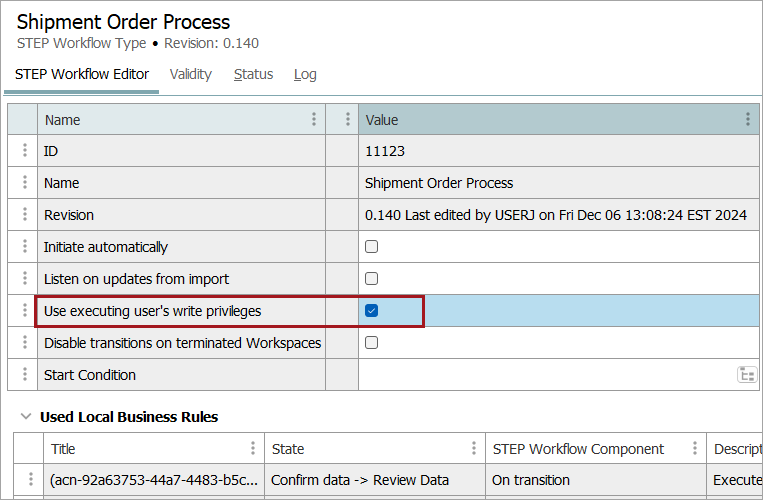Open the Value column header options menu
The image size is (763, 500).
tap(747, 120)
